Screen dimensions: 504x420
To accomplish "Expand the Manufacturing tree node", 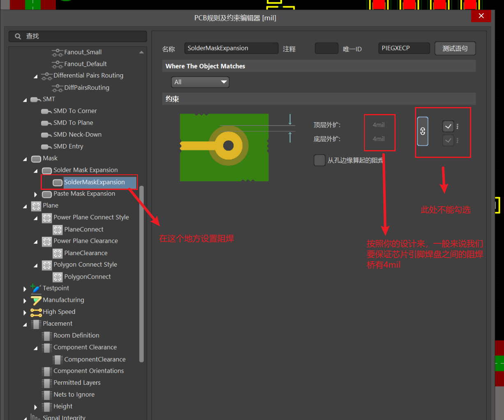I will pyautogui.click(x=25, y=301).
